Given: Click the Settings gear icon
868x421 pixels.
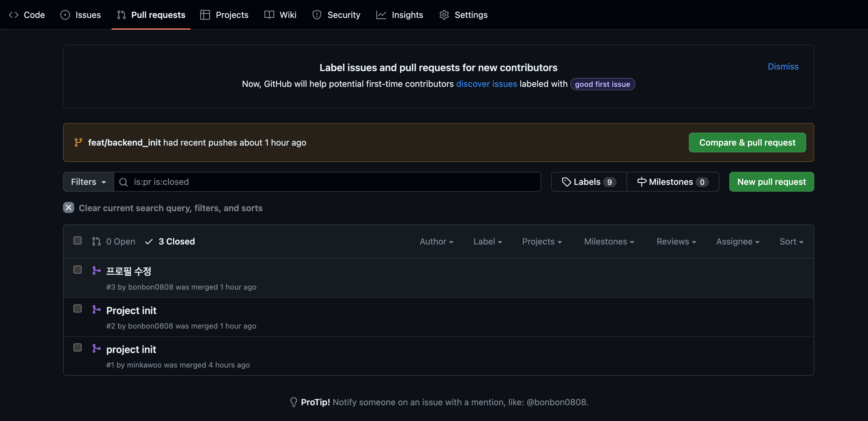Looking at the screenshot, I should [x=444, y=15].
